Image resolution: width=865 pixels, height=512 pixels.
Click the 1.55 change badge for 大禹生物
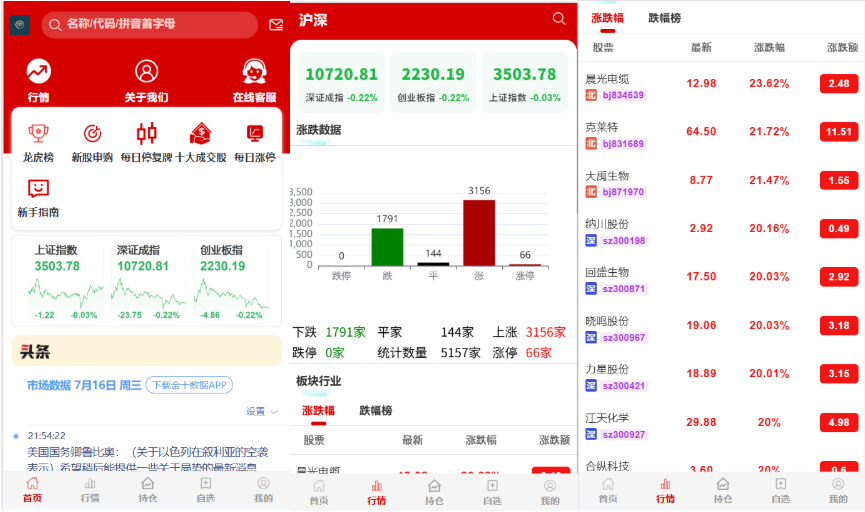pyautogui.click(x=839, y=180)
